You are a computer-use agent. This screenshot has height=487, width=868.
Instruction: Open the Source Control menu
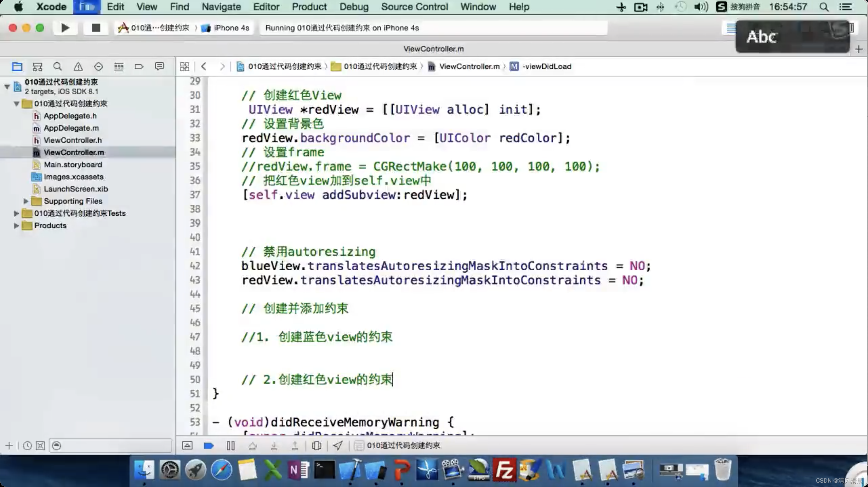pyautogui.click(x=414, y=7)
